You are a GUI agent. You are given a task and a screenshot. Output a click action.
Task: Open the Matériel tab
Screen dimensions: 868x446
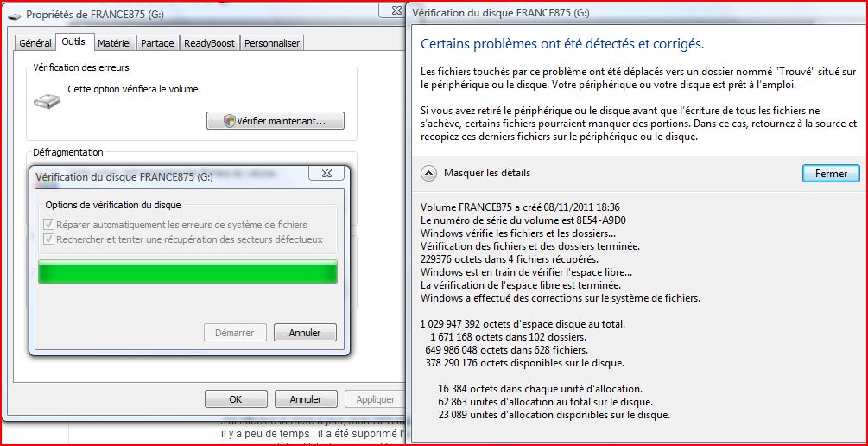pos(114,43)
